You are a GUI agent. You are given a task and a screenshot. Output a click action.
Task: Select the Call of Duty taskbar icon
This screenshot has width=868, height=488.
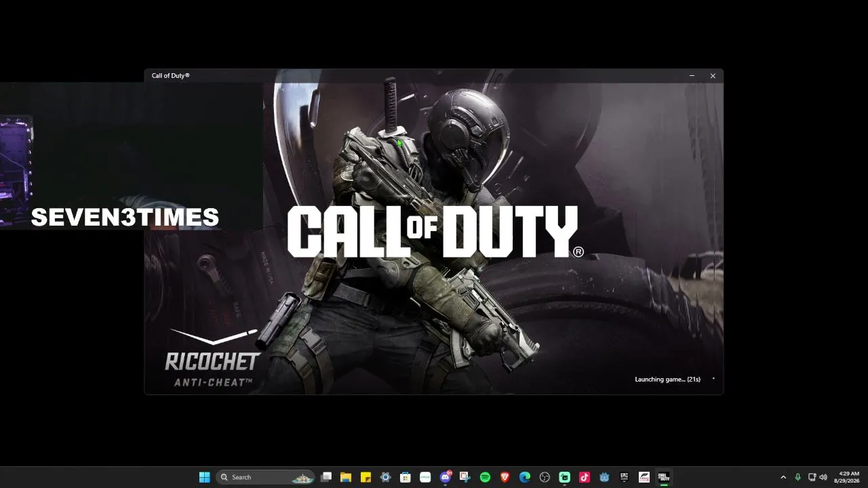664,477
